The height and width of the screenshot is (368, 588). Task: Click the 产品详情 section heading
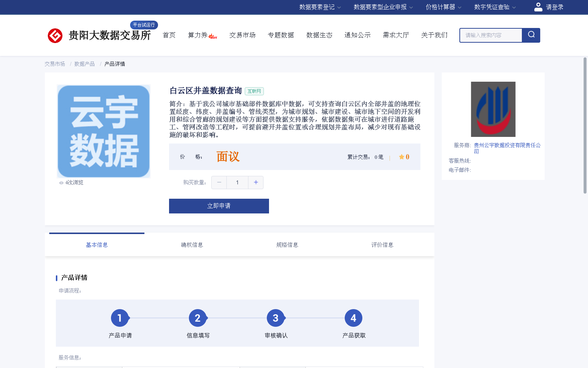(74, 277)
